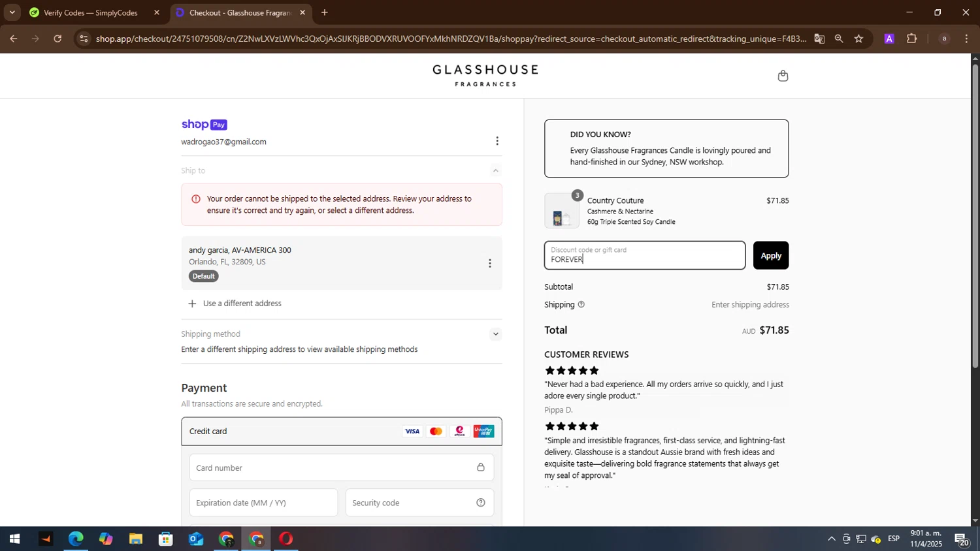Open the zoom magnifier icon

pos(839,39)
